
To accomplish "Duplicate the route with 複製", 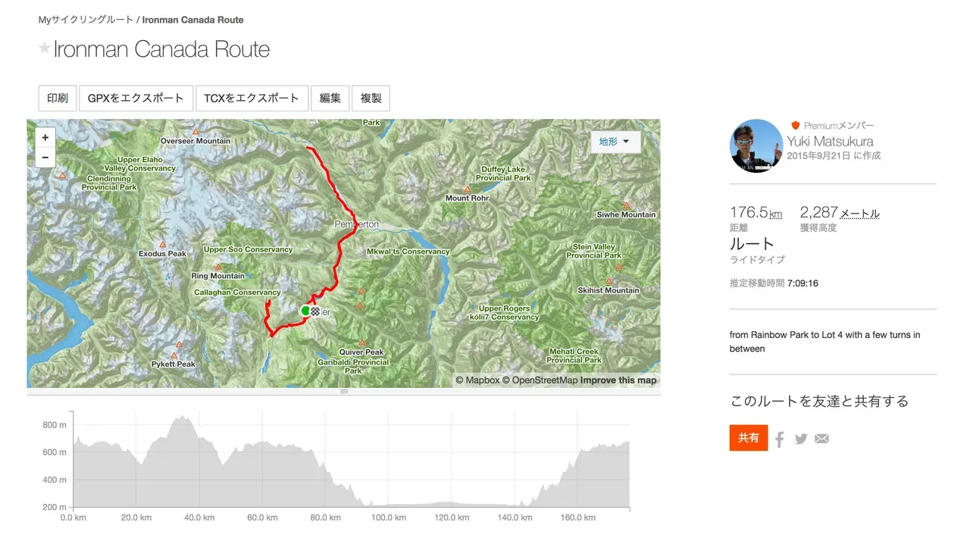I will 371,98.
